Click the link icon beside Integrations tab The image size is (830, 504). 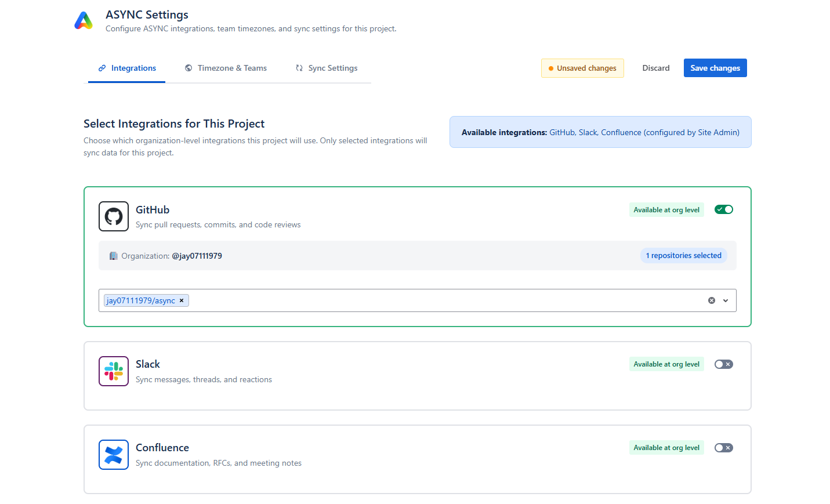pyautogui.click(x=102, y=68)
